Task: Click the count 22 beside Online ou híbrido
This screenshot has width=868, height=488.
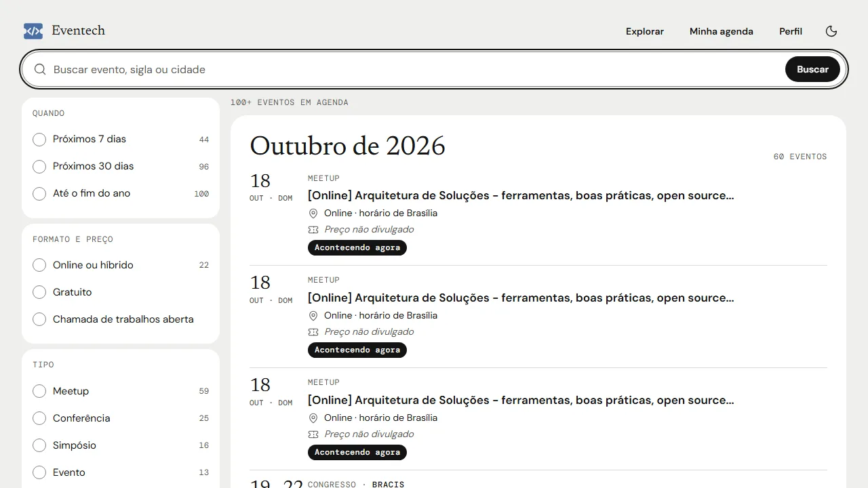Action: 204,265
